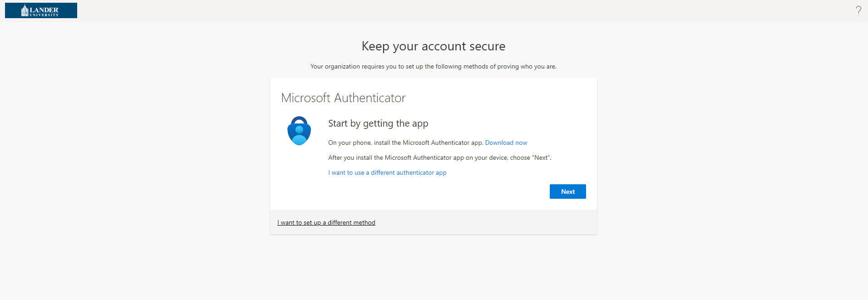
Task: Click the organization requirement subtitle text
Action: tap(433, 66)
